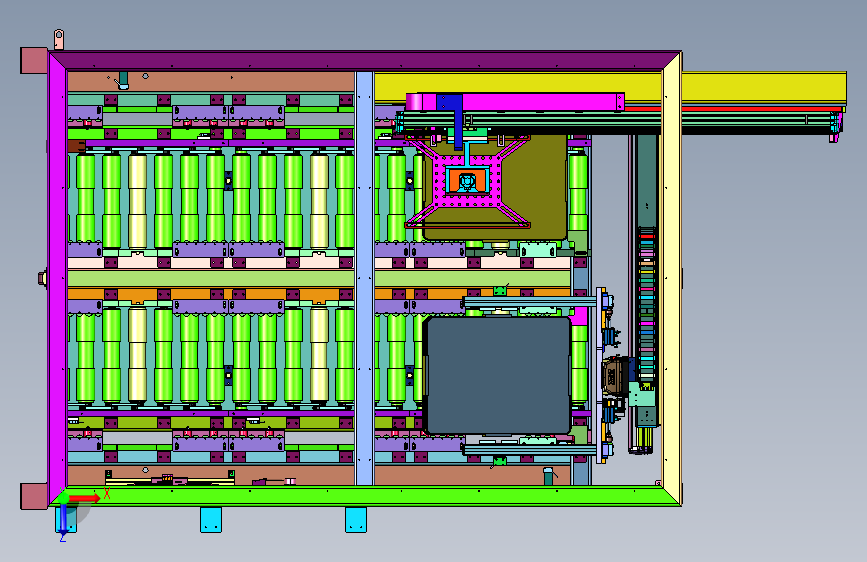Viewport: 867px width, 562px height.
Task: Select the multicolored cable drag chain
Action: point(647,306)
